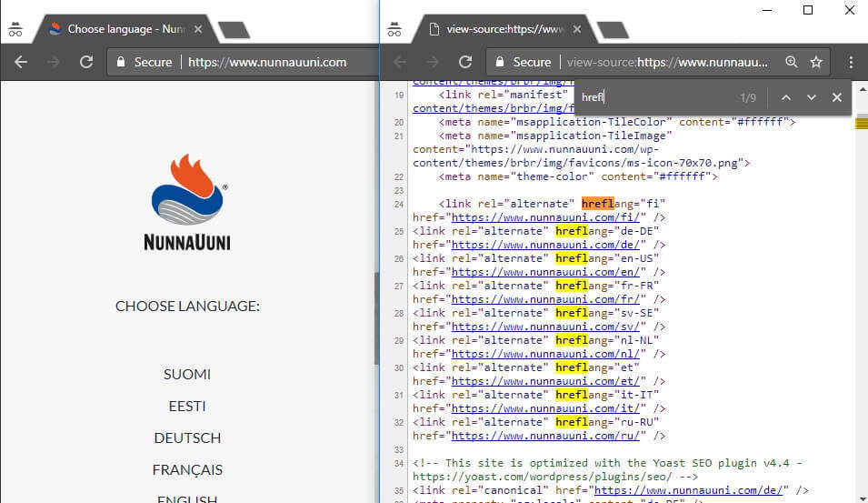Viewport: 868px width, 503px height.
Task: Choose DEUTSCH language
Action: [187, 438]
